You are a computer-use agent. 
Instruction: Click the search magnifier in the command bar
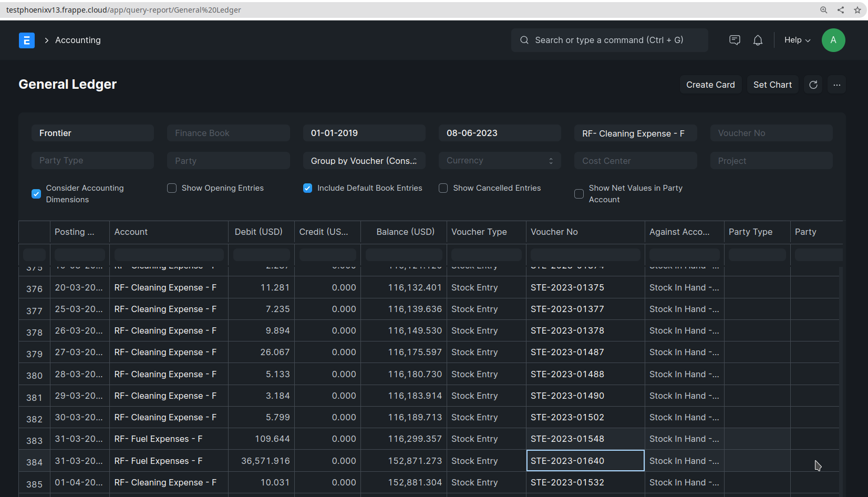coord(524,40)
